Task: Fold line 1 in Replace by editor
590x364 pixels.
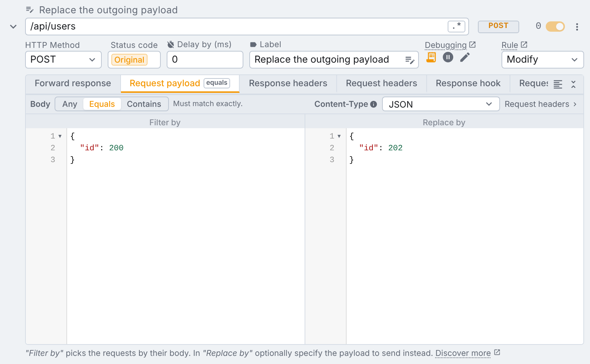Action: [339, 136]
